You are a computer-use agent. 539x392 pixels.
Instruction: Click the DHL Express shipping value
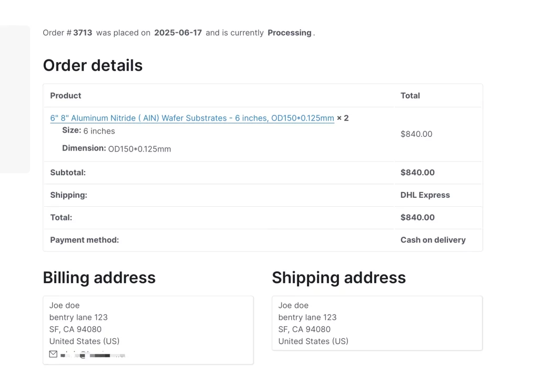pos(425,195)
